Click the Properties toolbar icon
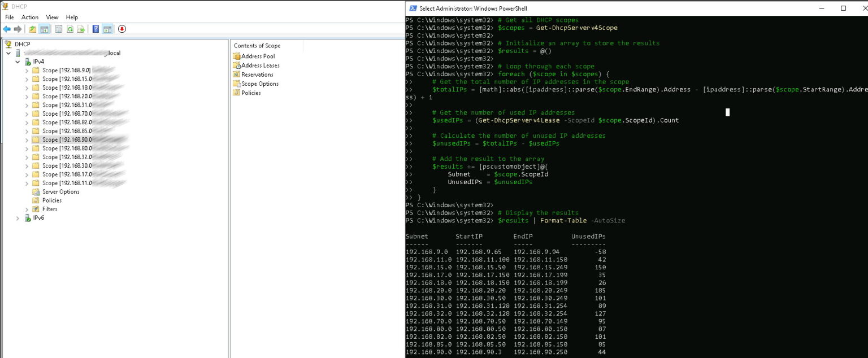868x358 pixels. [58, 29]
